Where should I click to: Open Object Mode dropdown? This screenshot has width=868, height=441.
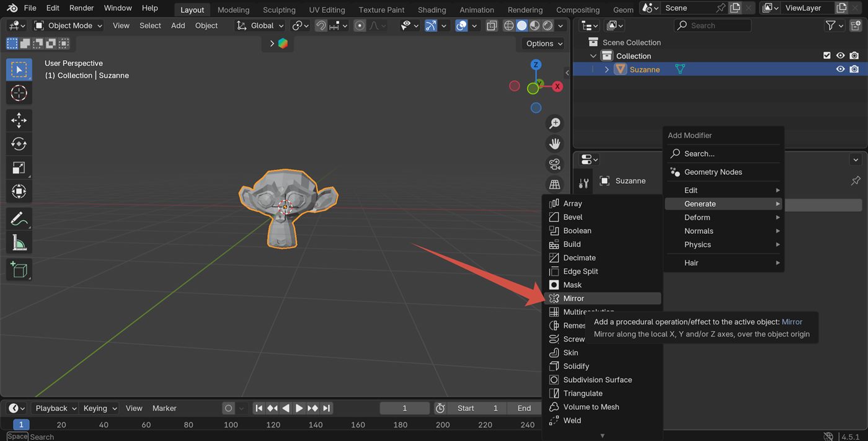[68, 25]
